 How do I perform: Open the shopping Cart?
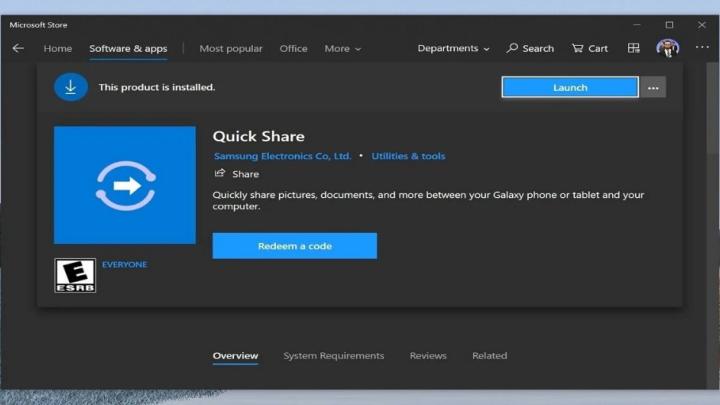590,48
